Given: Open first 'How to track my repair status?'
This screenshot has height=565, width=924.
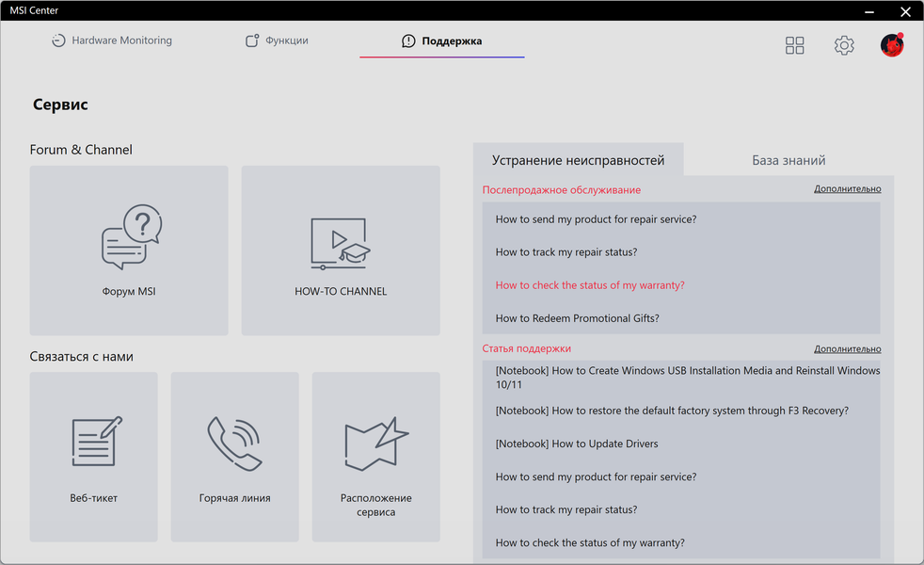Looking at the screenshot, I should coord(566,252).
